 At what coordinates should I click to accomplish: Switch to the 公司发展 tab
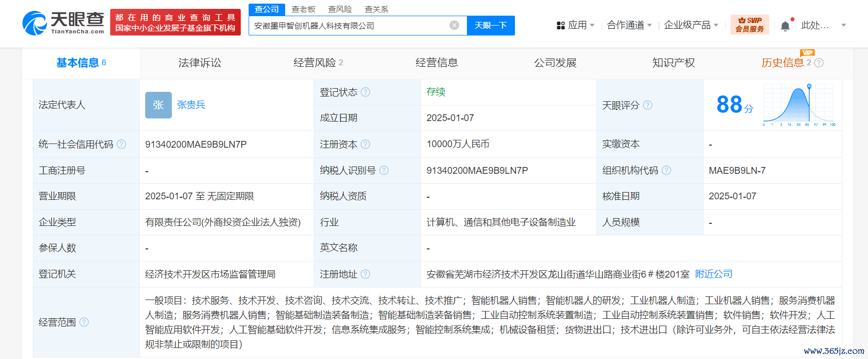coord(555,63)
